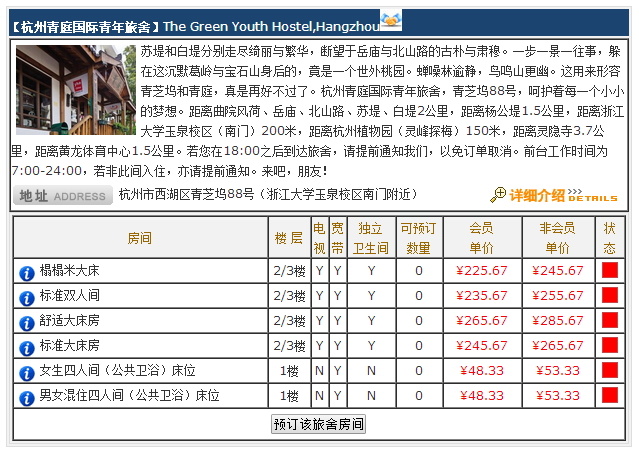Click the 可预订数量 column header

tap(419, 238)
